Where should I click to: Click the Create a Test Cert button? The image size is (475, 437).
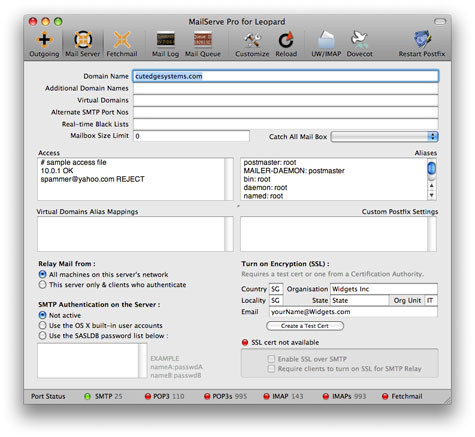(x=305, y=326)
